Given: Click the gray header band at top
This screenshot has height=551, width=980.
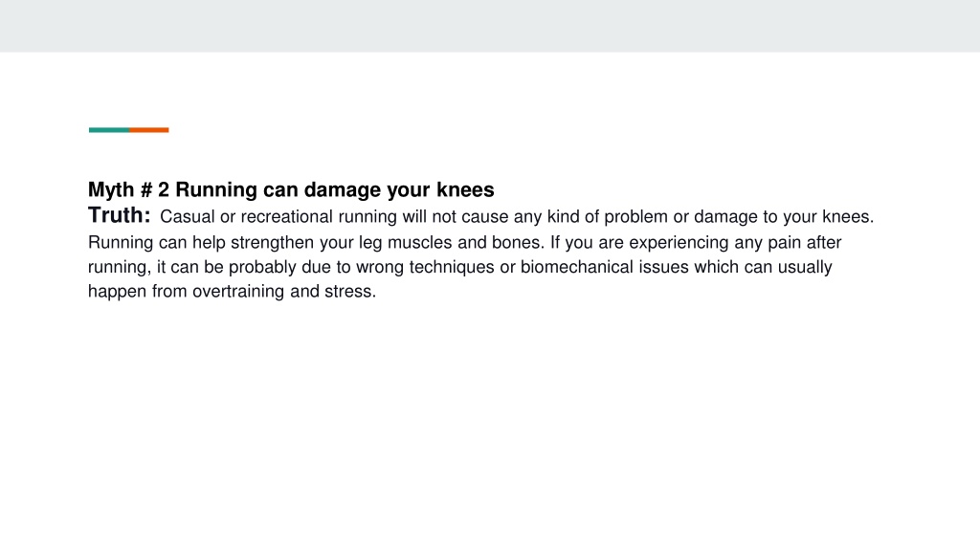Looking at the screenshot, I should [x=490, y=26].
